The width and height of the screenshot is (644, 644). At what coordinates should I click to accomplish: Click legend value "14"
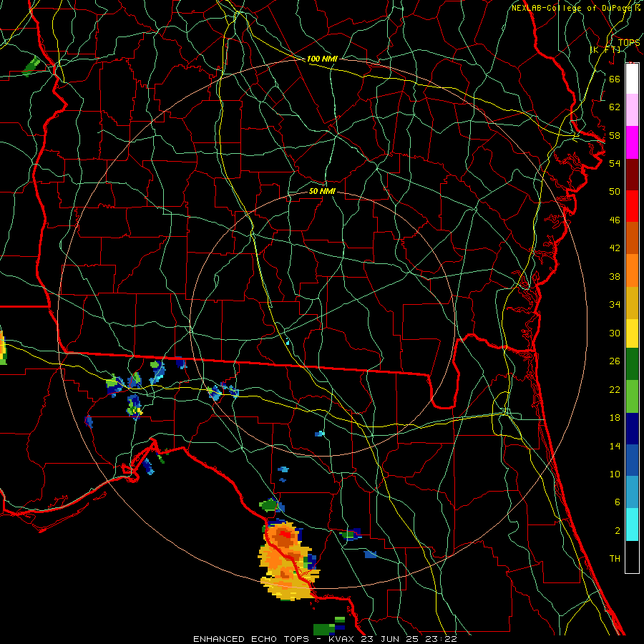click(x=615, y=446)
